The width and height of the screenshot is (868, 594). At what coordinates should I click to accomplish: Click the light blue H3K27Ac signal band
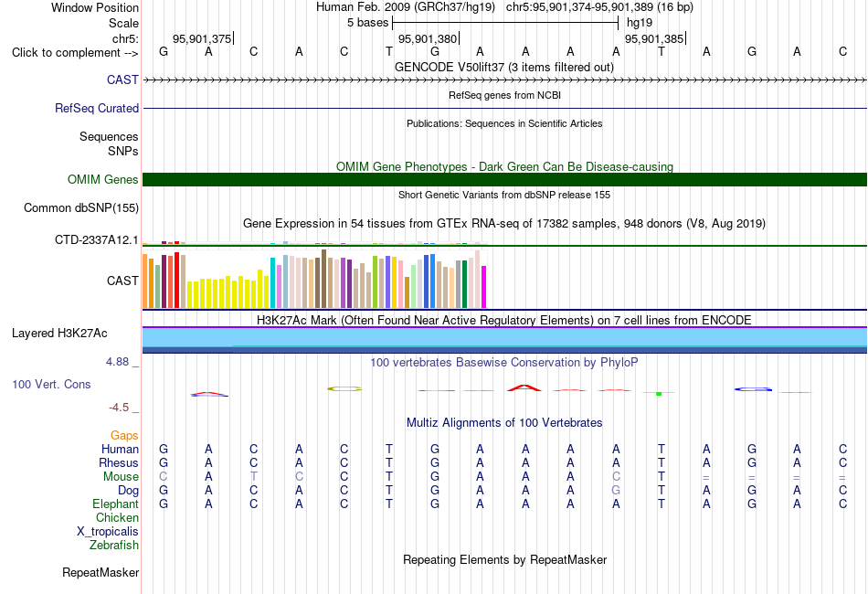[504, 336]
